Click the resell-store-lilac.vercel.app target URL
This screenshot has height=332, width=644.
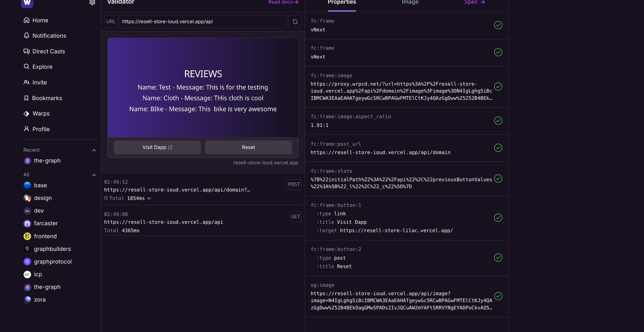tap(396, 231)
